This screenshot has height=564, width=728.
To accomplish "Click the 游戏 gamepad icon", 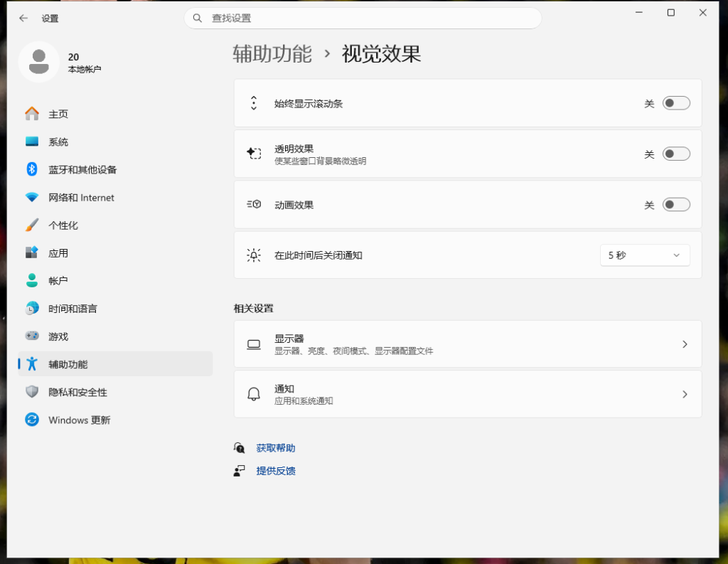I will coord(32,336).
